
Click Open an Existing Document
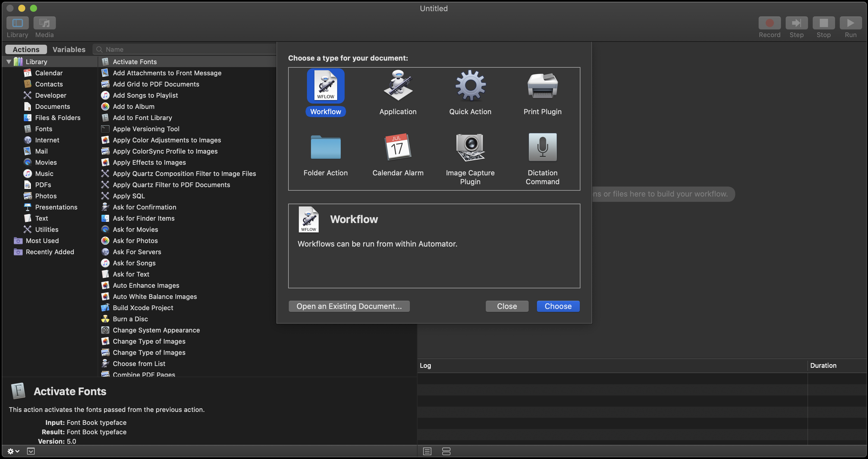(349, 306)
